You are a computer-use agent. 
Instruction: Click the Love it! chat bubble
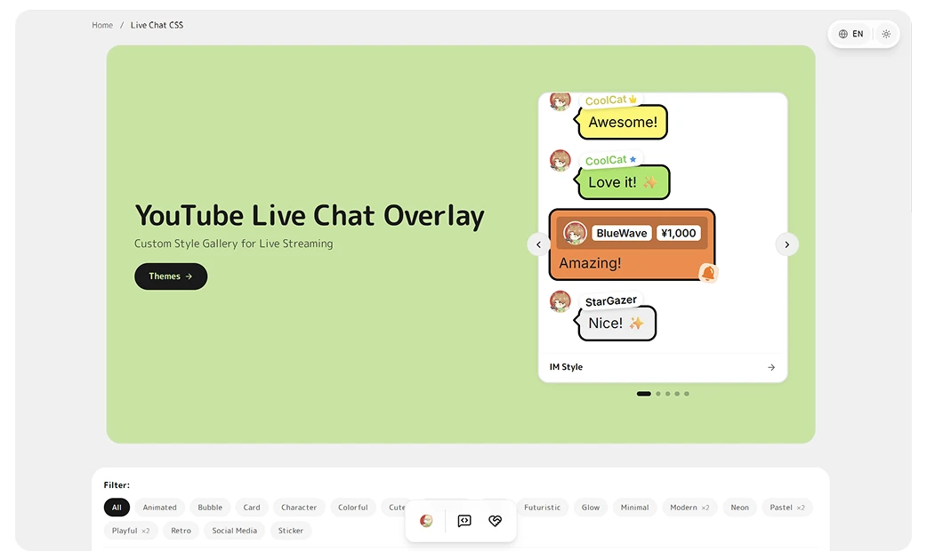[623, 182]
